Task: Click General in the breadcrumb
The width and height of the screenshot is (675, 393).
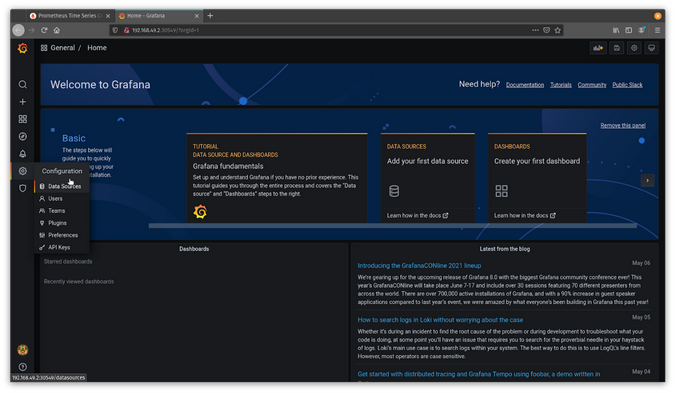Action: tap(62, 48)
